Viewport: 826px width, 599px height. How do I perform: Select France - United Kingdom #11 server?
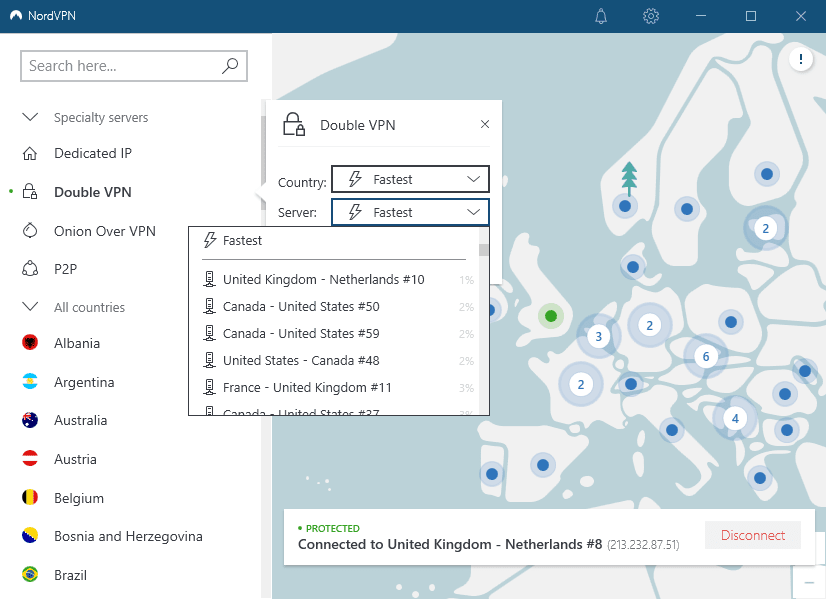point(333,387)
